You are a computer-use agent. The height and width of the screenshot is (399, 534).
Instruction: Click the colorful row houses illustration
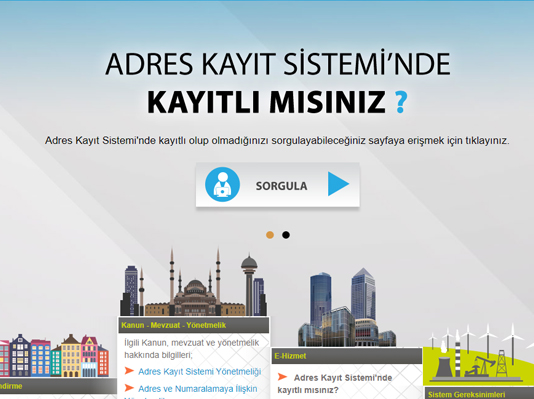54,355
